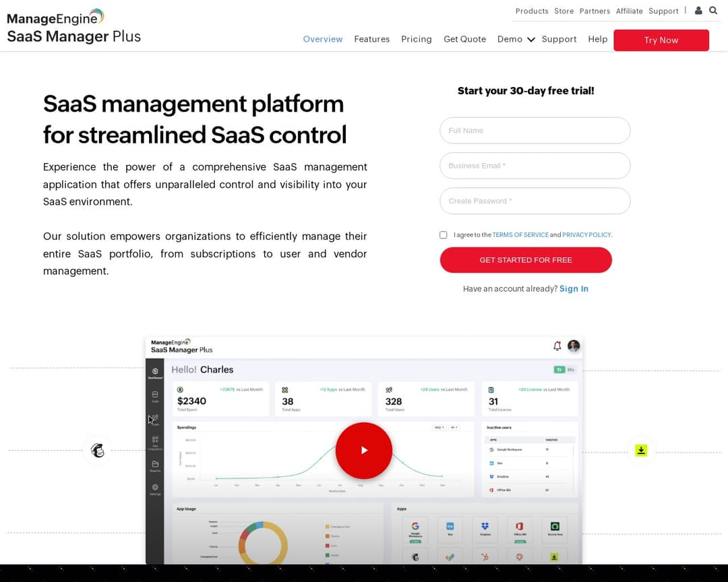
Task: Click the ManageEngine logo
Action: point(55,17)
